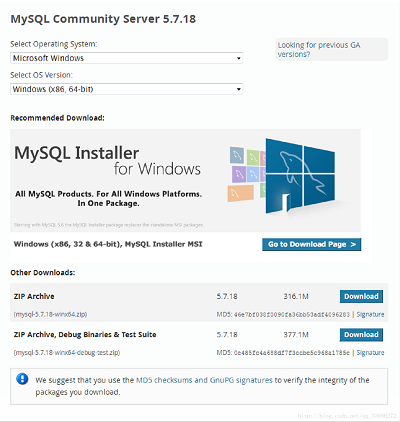Viewport: 400px width, 422px height.
Task: Open Signature link for mysql-5.7.18-winx64.zip
Action: tap(370, 314)
